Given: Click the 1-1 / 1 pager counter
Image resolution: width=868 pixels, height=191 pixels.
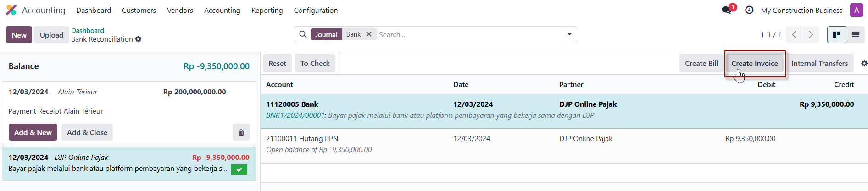Looking at the screenshot, I should pos(771,35).
